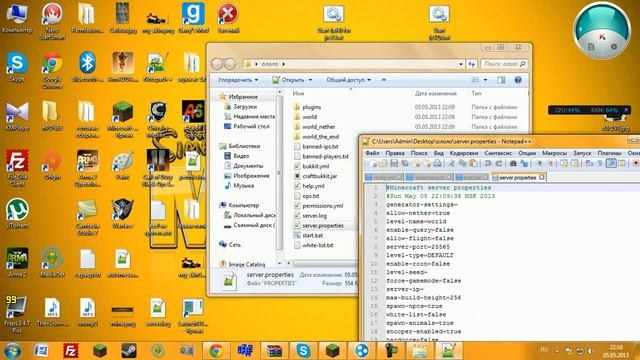Open the Nero StartSmart desktop shortcut

point(52,21)
